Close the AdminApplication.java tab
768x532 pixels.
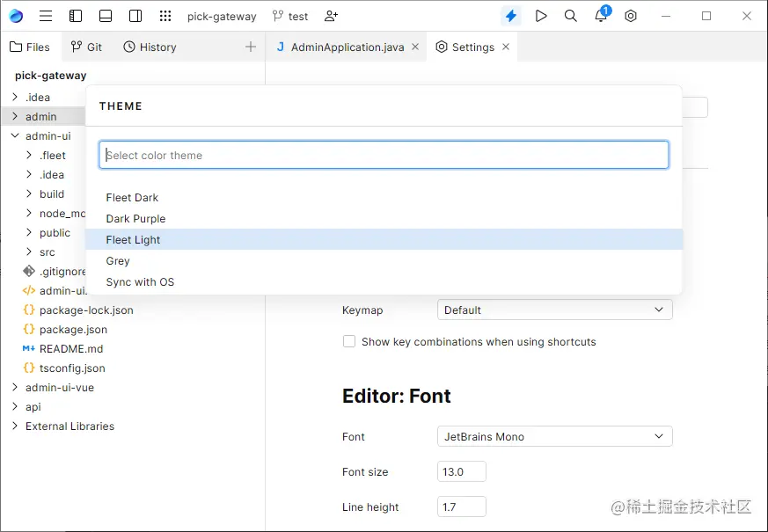(415, 47)
